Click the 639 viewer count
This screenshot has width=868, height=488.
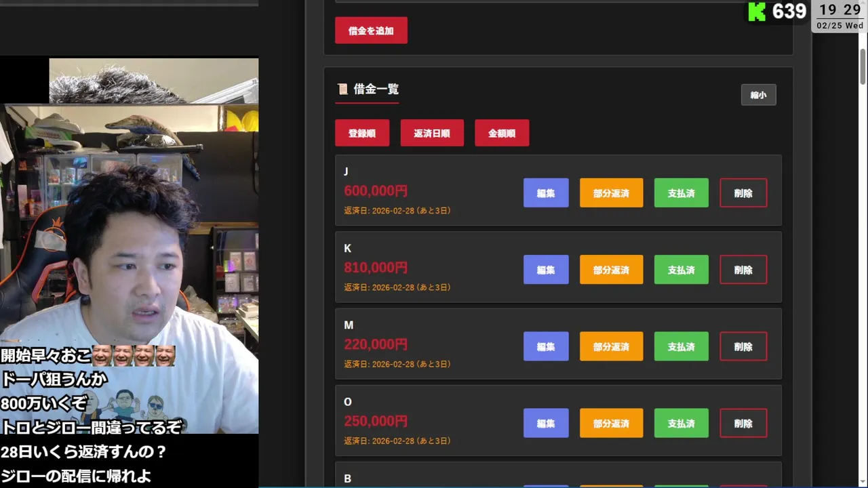point(789,12)
